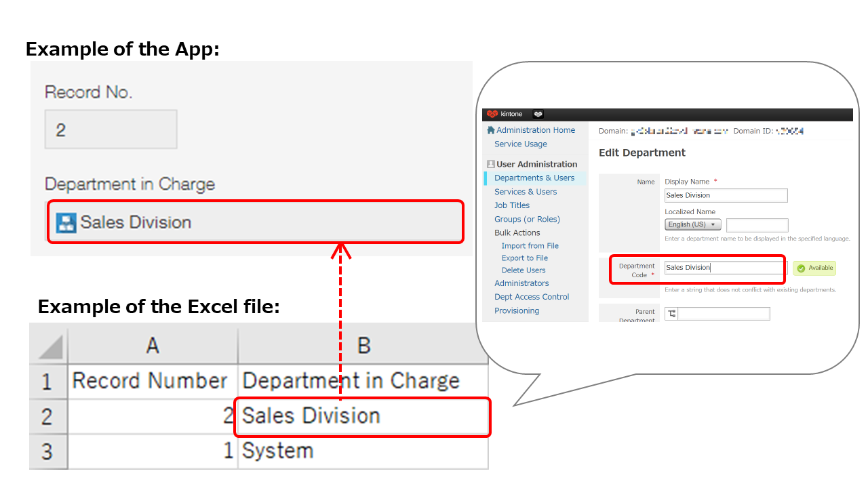The width and height of the screenshot is (868, 488).
Task: Select Excel column B header
Action: 363,346
